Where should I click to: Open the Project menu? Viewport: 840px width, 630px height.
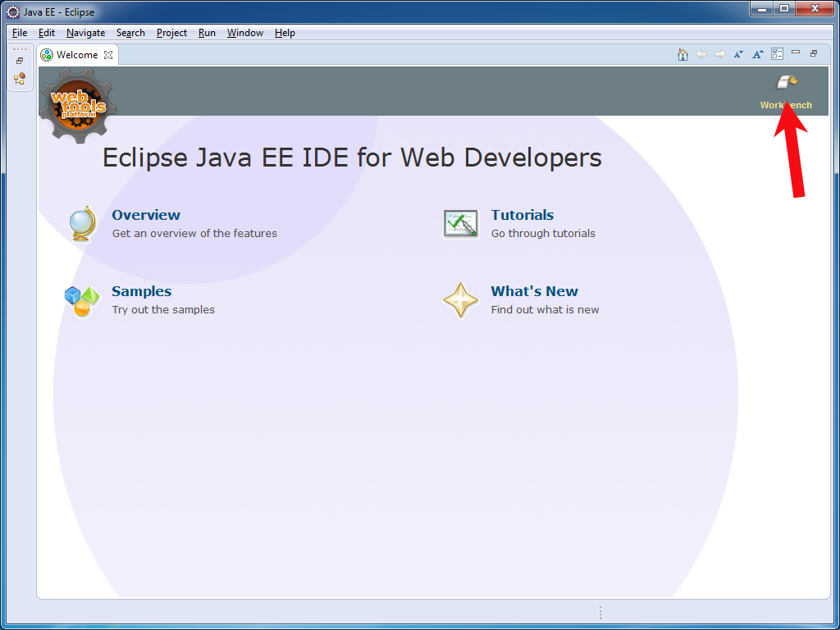pyautogui.click(x=172, y=33)
